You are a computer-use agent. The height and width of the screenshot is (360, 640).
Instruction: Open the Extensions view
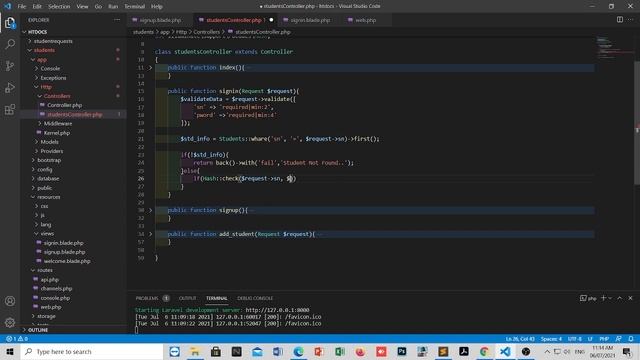pos(10,109)
